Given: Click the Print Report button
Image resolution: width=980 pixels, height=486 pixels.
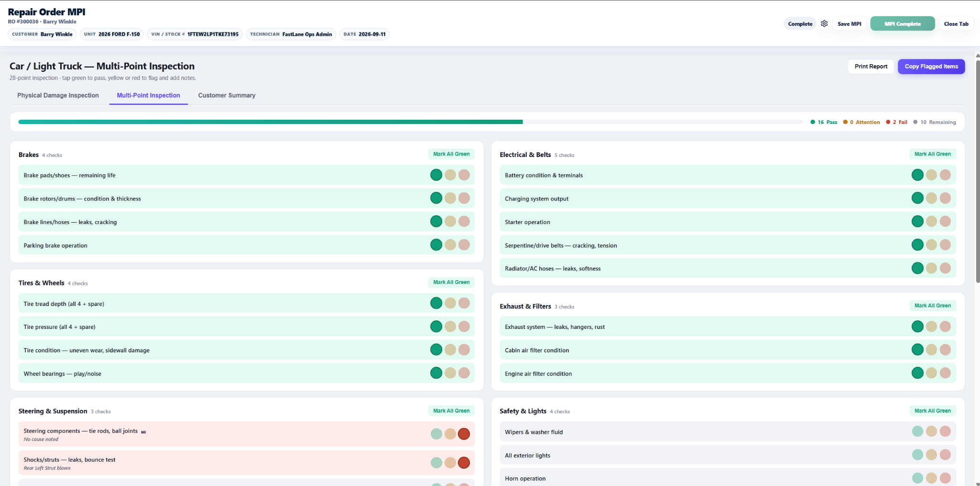Looking at the screenshot, I should [871, 67].
